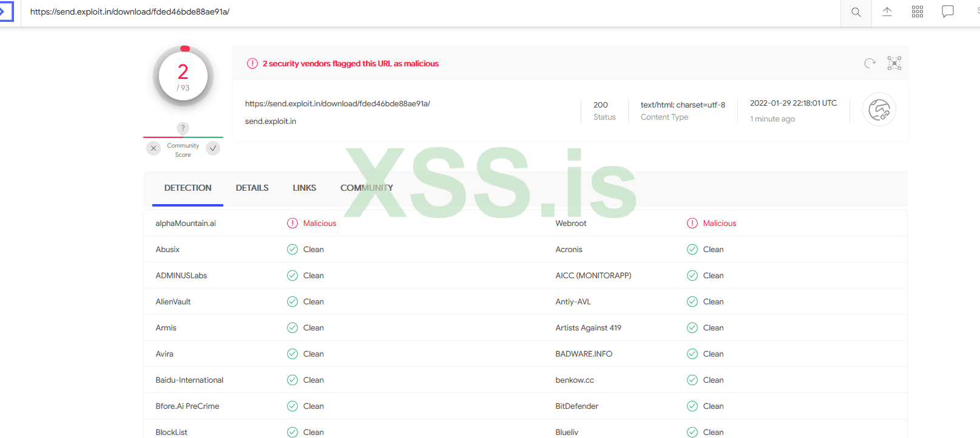Open the comments speech bubble icon

948,12
